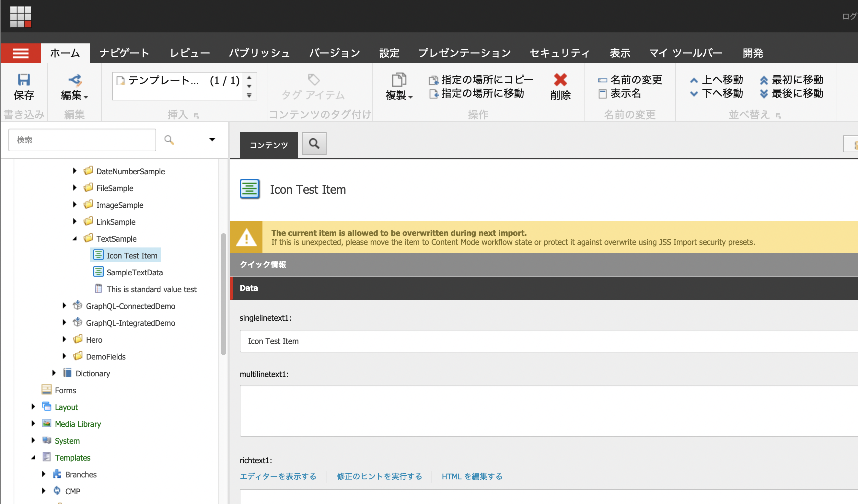Open the 開発 ribbon tab
Screen dimensions: 858x504
pos(752,53)
